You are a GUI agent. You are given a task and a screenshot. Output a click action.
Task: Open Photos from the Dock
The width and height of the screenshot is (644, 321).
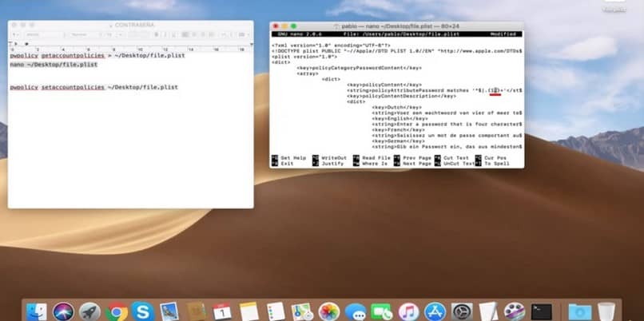coord(329,312)
